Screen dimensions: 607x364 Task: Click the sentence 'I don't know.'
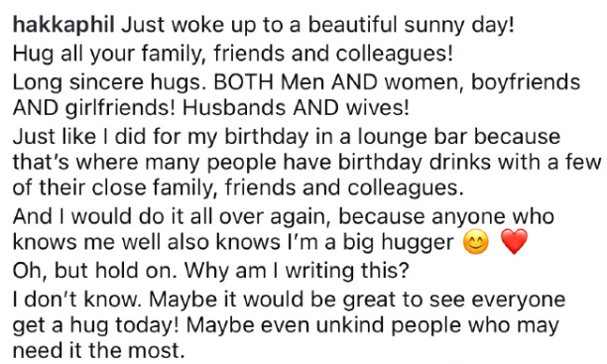pyautogui.click(x=77, y=300)
